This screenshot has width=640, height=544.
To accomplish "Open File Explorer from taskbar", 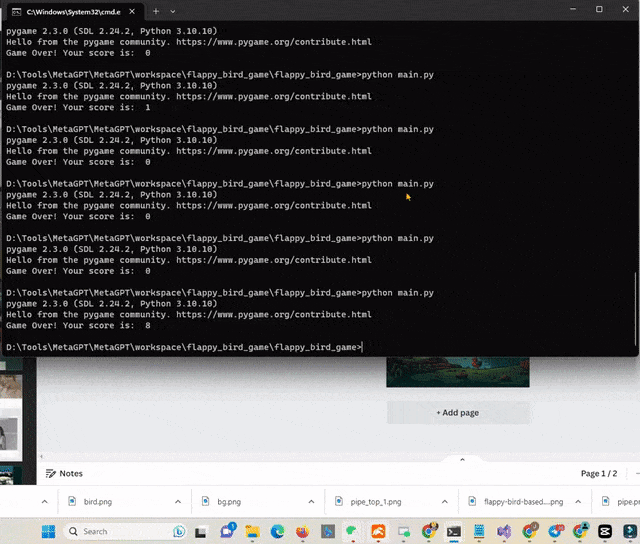I will pos(252,531).
